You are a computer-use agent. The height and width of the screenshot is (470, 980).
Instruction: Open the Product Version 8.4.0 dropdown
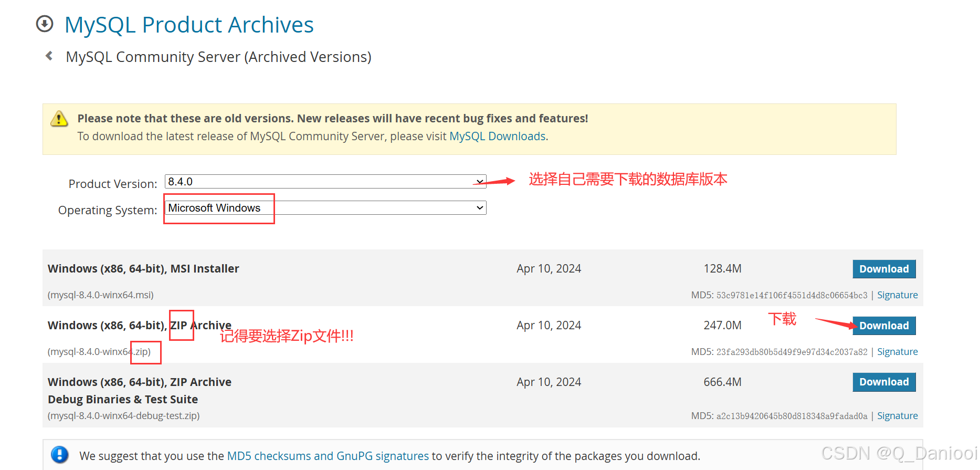(x=325, y=182)
